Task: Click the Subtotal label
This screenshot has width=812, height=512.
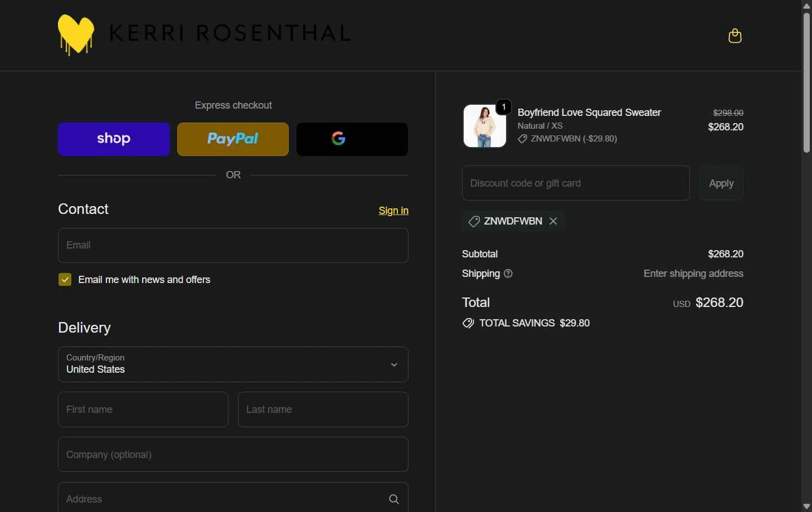Action: 480,254
